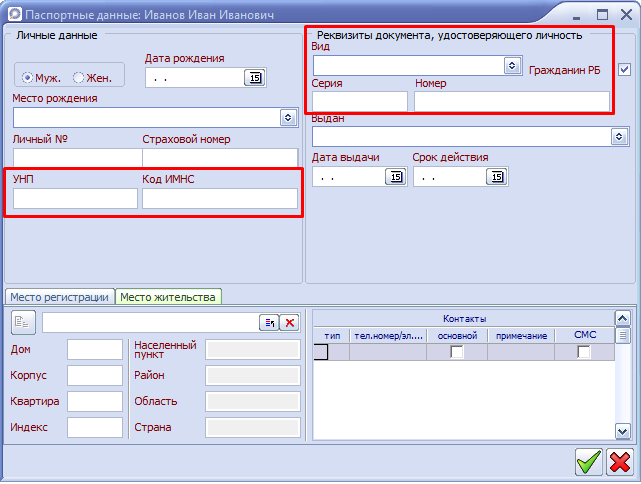Clear the address with red X icon
641x484 pixels.
[x=289, y=322]
